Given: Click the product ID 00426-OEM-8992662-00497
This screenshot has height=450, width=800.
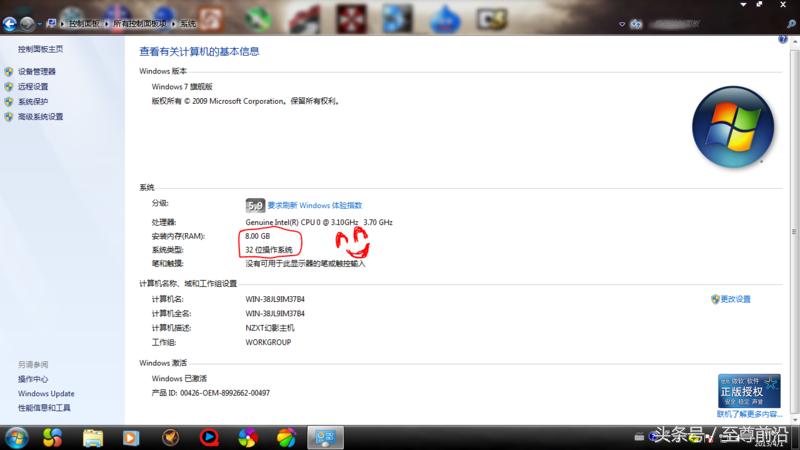Looking at the screenshot, I should [x=225, y=393].
